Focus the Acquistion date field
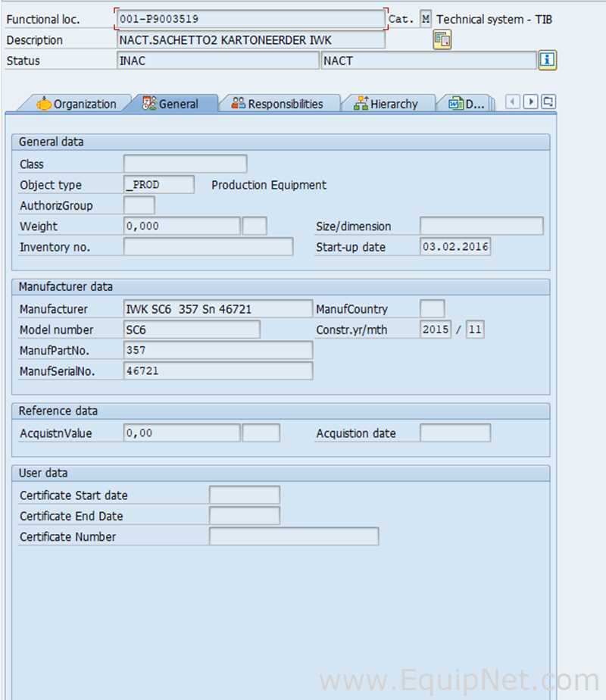The width and height of the screenshot is (606, 700). click(455, 433)
